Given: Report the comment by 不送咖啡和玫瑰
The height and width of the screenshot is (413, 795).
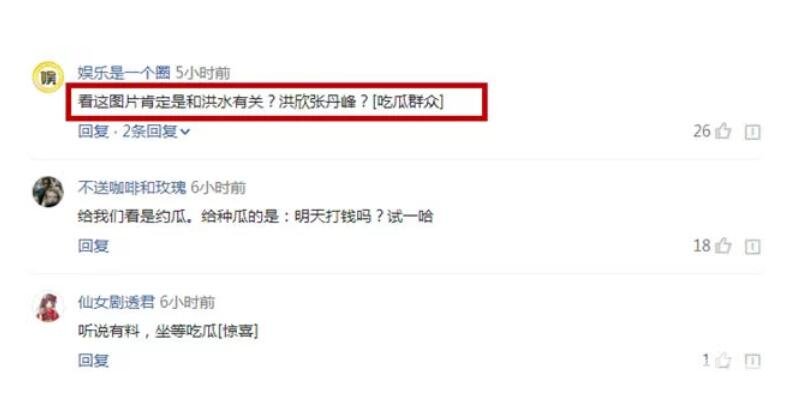Looking at the screenshot, I should click(752, 247).
